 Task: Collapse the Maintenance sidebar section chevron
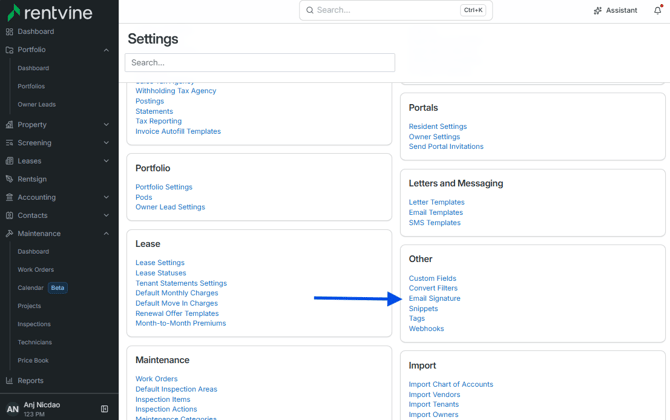(x=106, y=234)
